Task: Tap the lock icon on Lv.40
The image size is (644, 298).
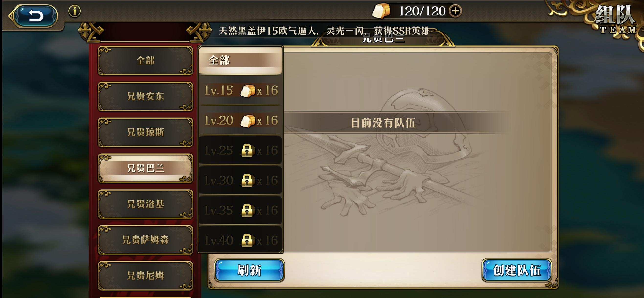Action: click(247, 240)
